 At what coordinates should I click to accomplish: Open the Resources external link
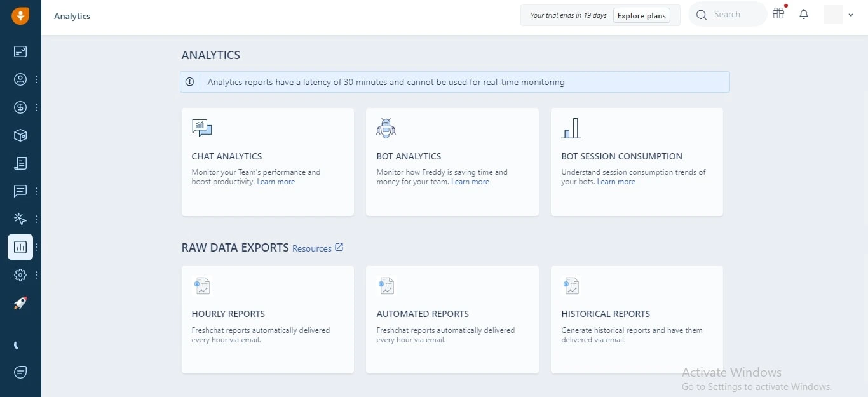coord(318,248)
